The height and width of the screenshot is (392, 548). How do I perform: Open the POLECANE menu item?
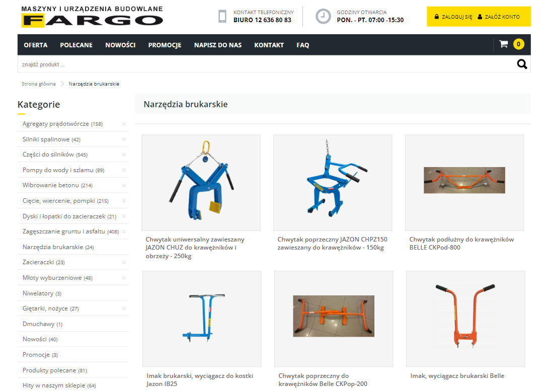pyautogui.click(x=76, y=45)
